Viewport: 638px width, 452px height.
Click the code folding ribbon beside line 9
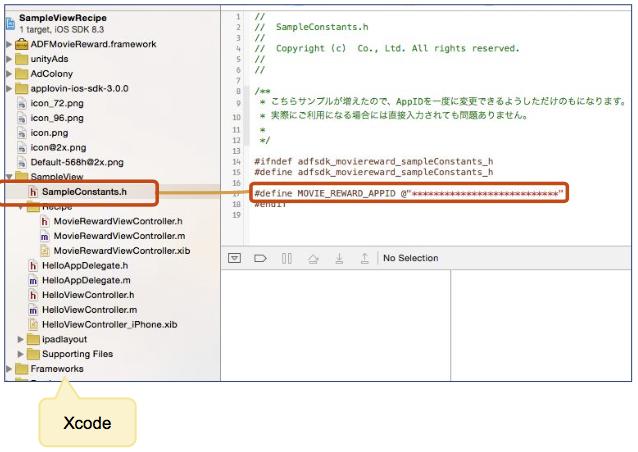(x=246, y=103)
